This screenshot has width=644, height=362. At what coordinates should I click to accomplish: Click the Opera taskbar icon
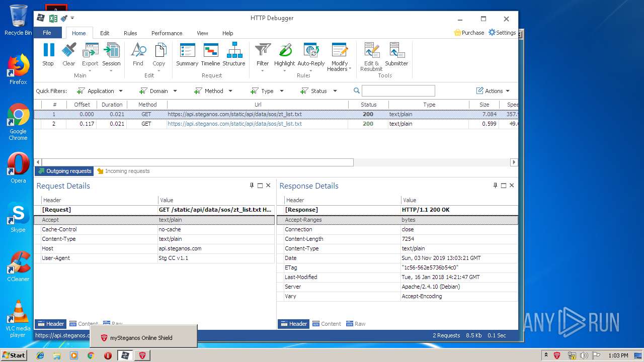108,355
